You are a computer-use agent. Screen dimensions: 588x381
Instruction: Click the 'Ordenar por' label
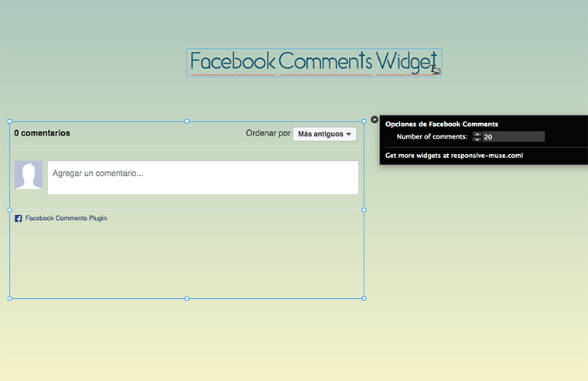[x=268, y=133]
